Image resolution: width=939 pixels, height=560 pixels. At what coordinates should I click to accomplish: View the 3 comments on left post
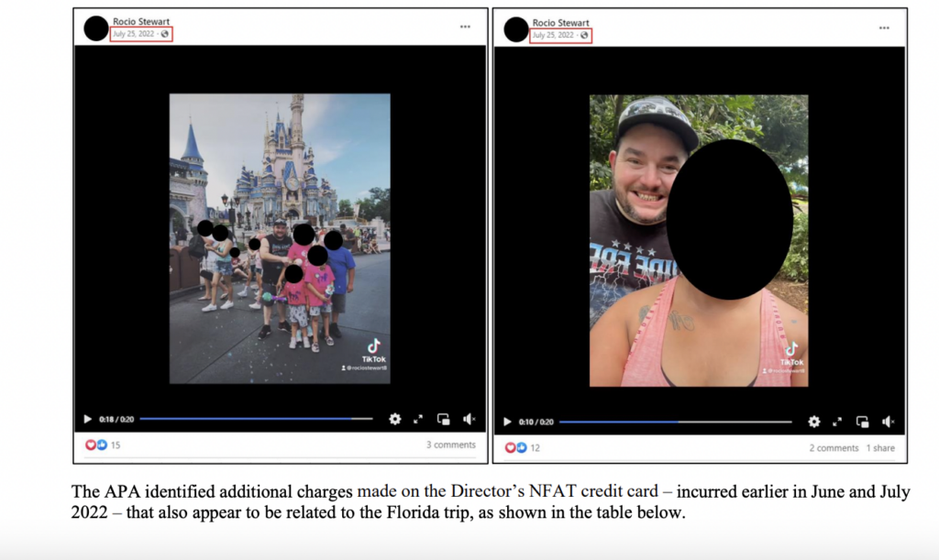[x=450, y=445]
